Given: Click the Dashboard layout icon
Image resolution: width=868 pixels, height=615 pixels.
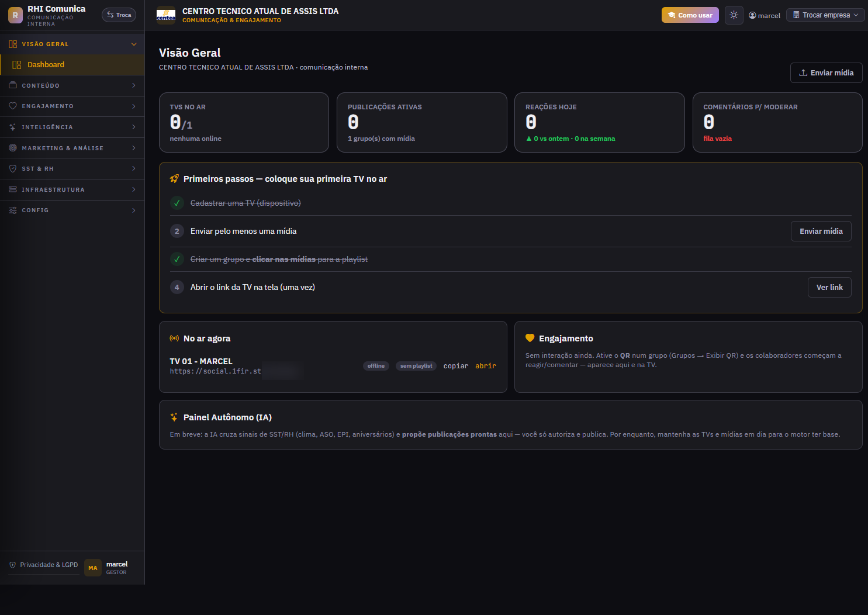Looking at the screenshot, I should pos(17,65).
